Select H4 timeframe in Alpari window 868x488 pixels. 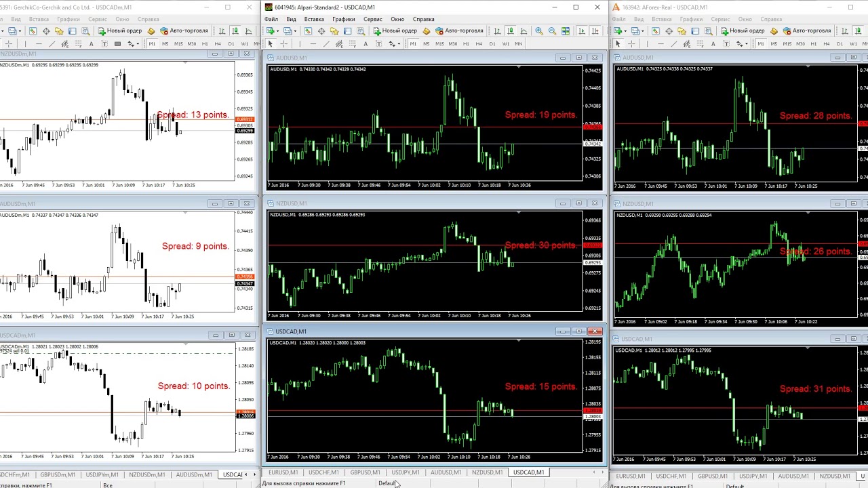(x=479, y=43)
